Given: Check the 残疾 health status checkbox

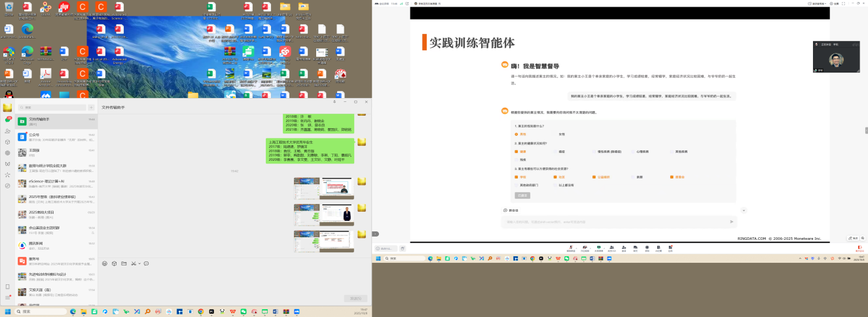Looking at the screenshot, I should coord(516,159).
